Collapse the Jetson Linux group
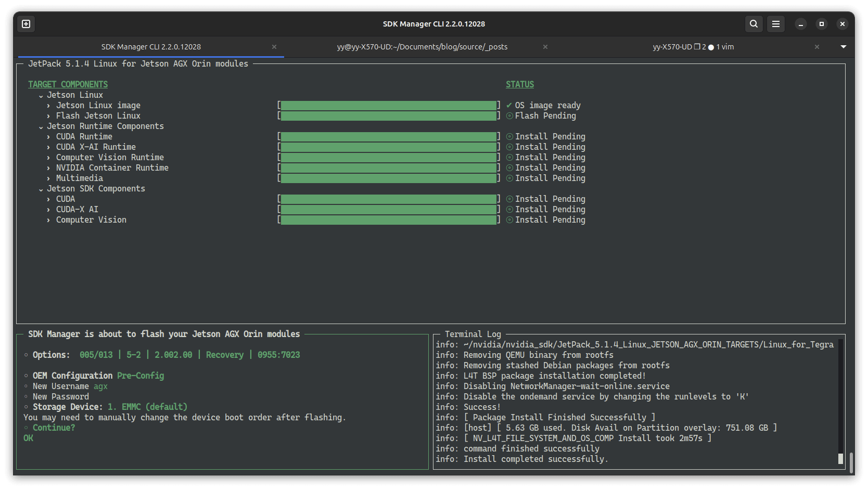This screenshot has width=868, height=490. [x=41, y=95]
